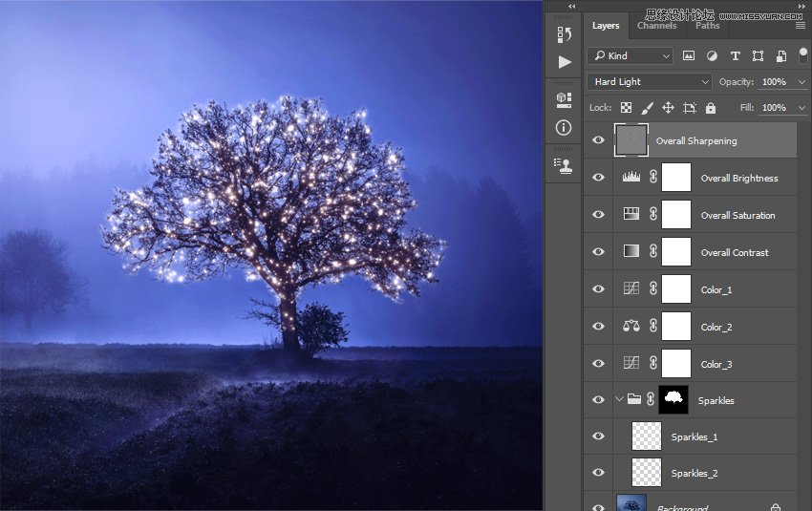This screenshot has width=812, height=511.
Task: Click the Lock all padlock icon
Action: [x=711, y=108]
